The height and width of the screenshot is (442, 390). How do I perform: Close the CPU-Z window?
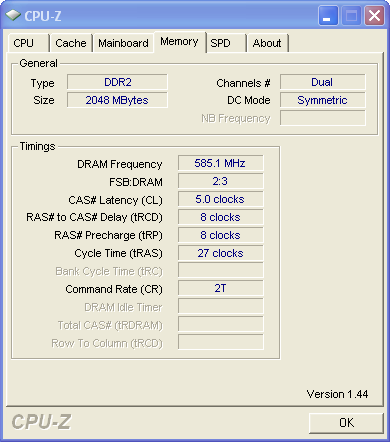pos(374,16)
